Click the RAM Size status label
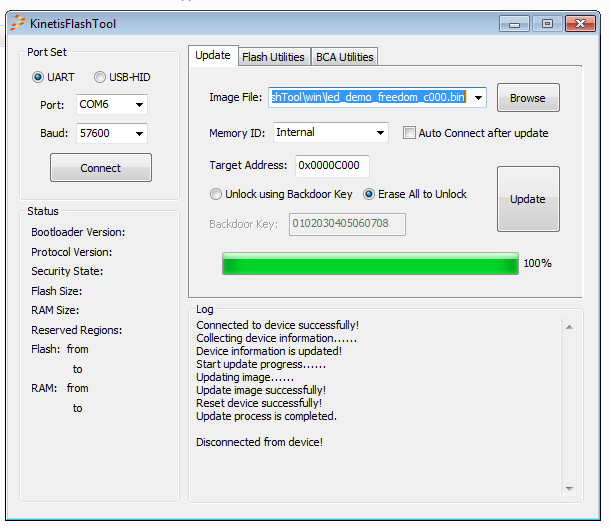 [x=55, y=310]
